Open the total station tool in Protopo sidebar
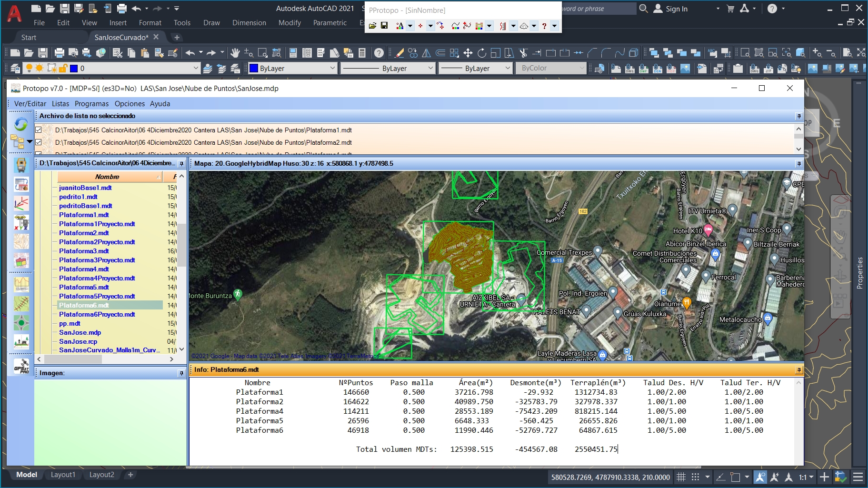The height and width of the screenshot is (488, 868). (x=21, y=165)
